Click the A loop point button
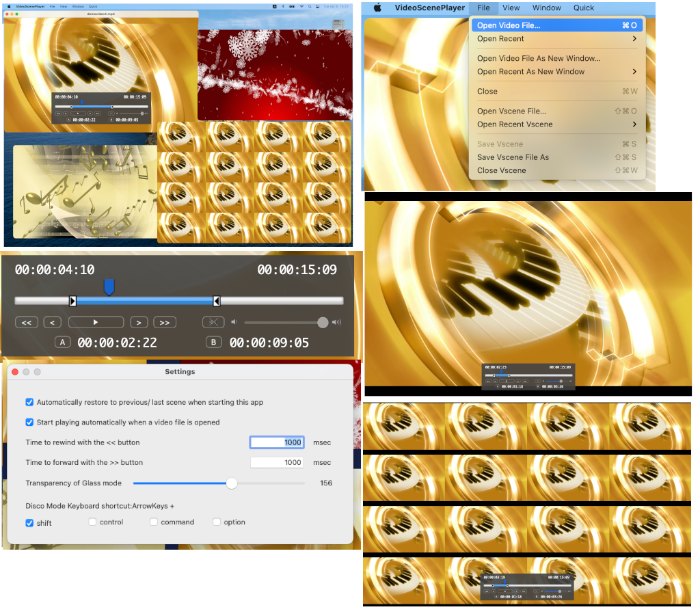The height and width of the screenshot is (616, 700). click(62, 342)
